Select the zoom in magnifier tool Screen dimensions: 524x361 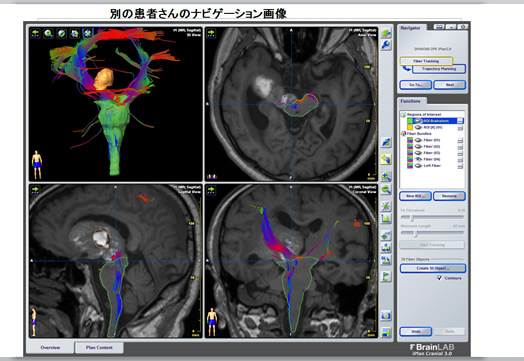(x=386, y=176)
